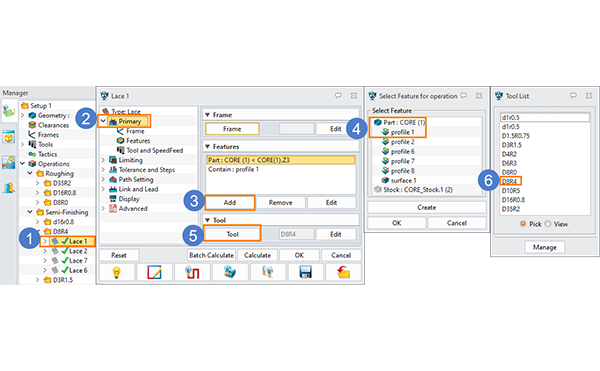Click the user icon in Manager sidebar
This screenshot has width=600, height=371.
click(8, 188)
